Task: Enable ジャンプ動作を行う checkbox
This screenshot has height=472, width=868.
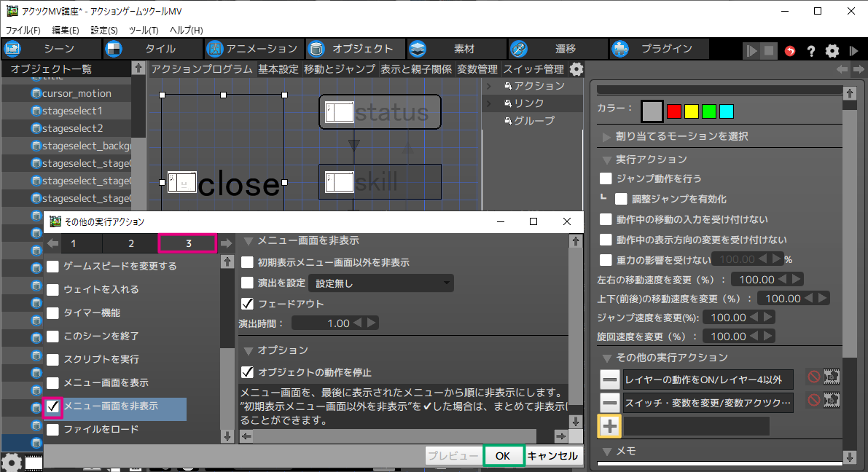Action: tap(606, 178)
